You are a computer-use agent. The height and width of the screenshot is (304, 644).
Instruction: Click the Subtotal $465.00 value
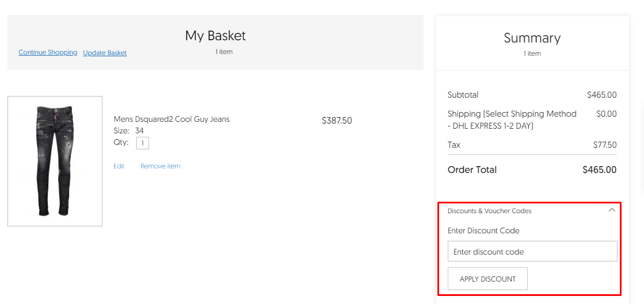[601, 95]
